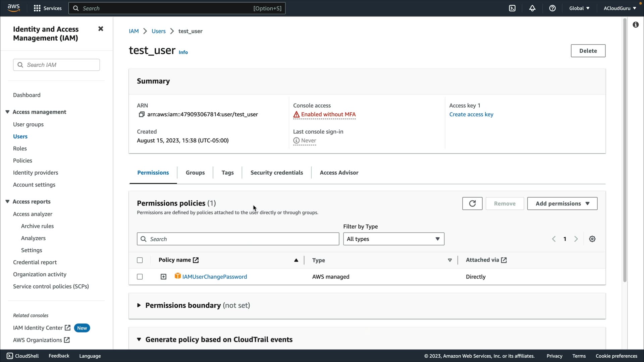The image size is (644, 362).
Task: Open the notifications bell icon
Action: [532, 8]
